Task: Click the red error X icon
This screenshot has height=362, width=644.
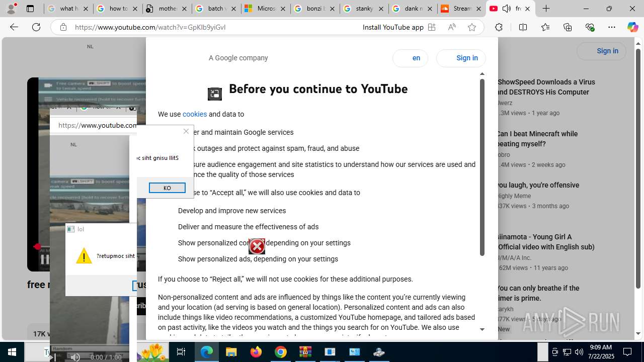Action: 257,246
